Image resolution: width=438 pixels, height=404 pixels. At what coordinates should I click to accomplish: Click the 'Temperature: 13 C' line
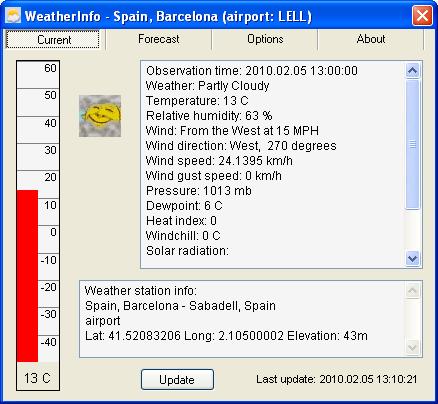pos(197,101)
